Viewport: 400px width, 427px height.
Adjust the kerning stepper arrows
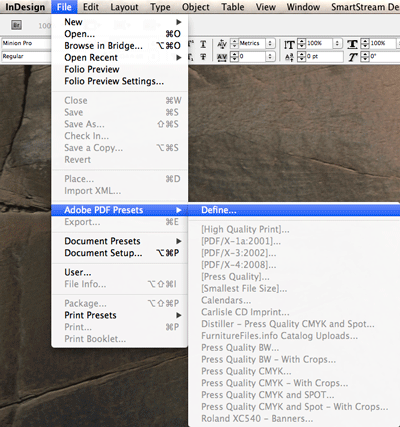pos(235,43)
